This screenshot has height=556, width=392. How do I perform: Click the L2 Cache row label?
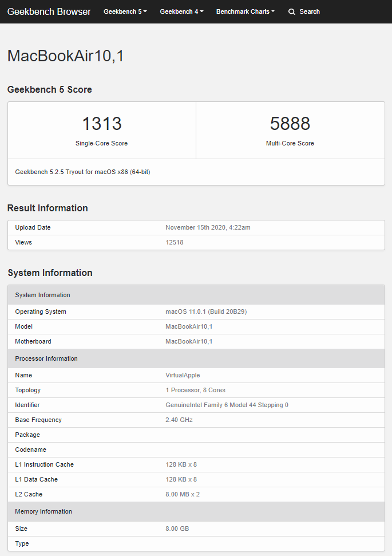(x=29, y=494)
